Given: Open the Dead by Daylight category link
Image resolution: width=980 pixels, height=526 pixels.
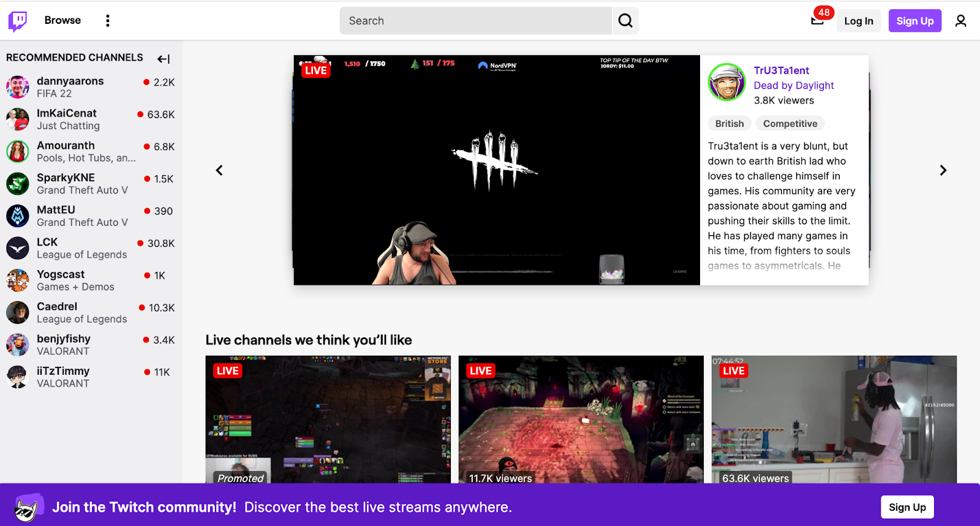Looking at the screenshot, I should (794, 86).
